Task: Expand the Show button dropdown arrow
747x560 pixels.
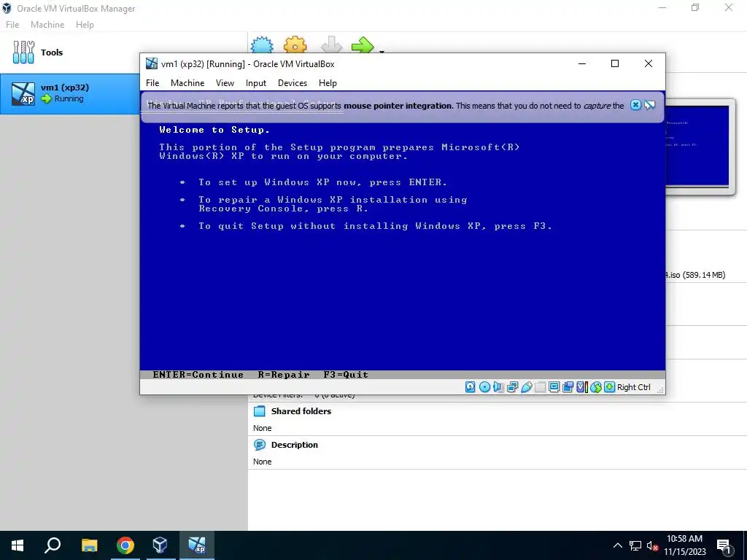Action: click(x=382, y=51)
